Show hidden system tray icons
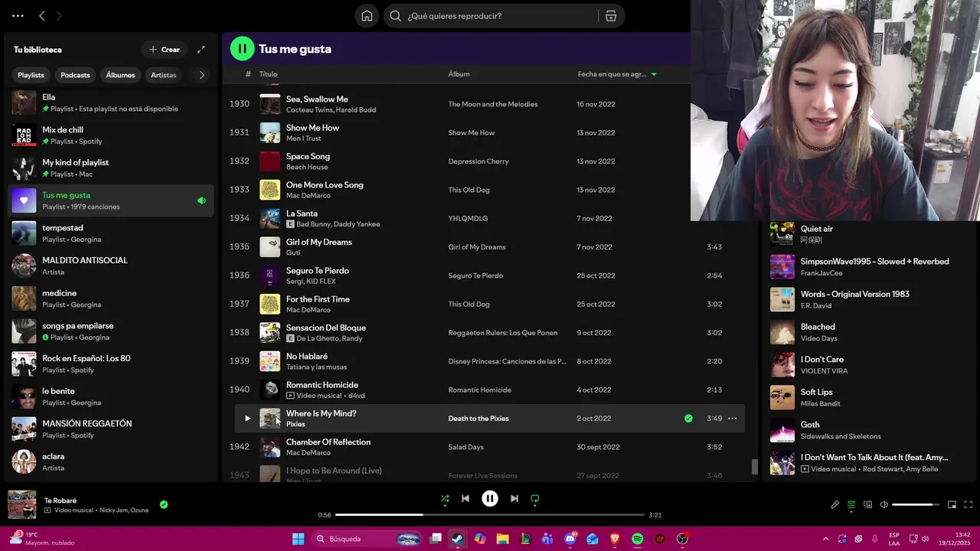Image resolution: width=980 pixels, height=551 pixels. 825,539
